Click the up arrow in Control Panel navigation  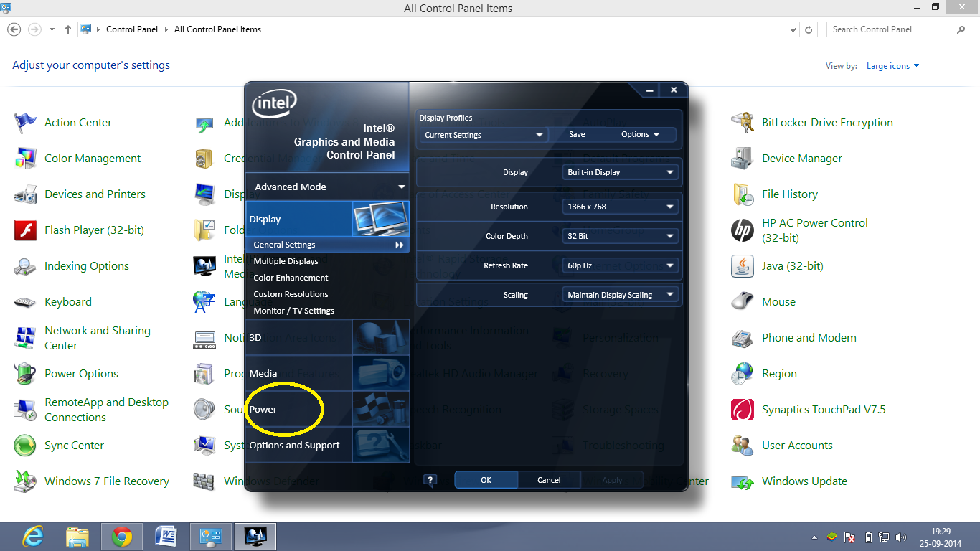coord(68,29)
